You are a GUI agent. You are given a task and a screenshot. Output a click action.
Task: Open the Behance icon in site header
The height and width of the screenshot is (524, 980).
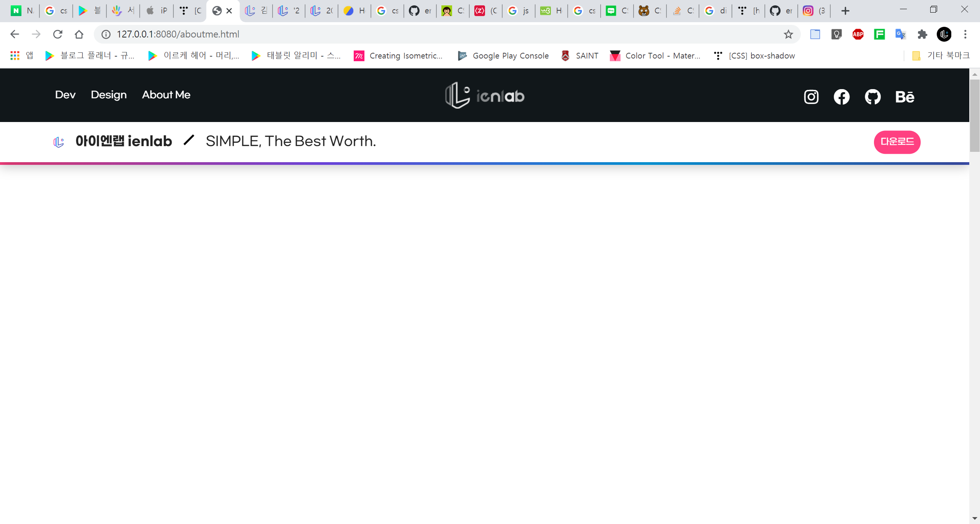click(905, 97)
